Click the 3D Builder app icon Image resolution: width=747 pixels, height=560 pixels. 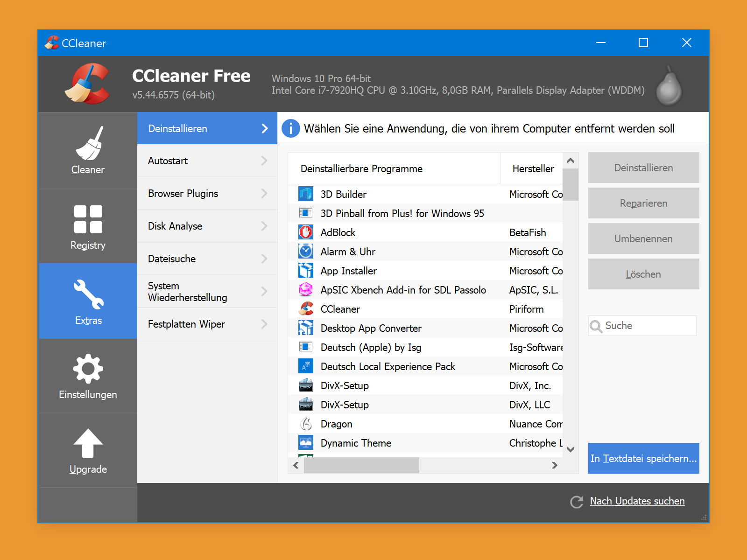(x=306, y=194)
